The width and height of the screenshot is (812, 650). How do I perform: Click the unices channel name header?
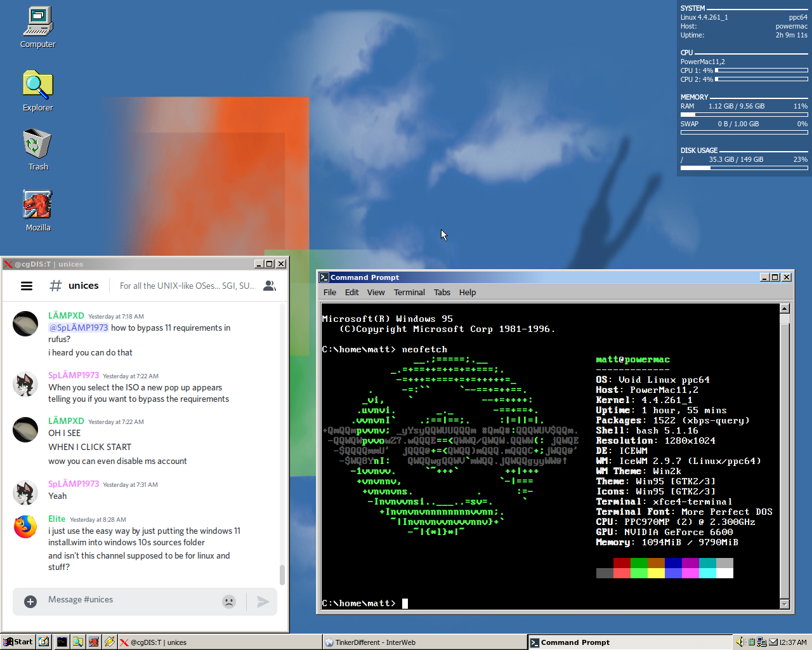(x=84, y=286)
